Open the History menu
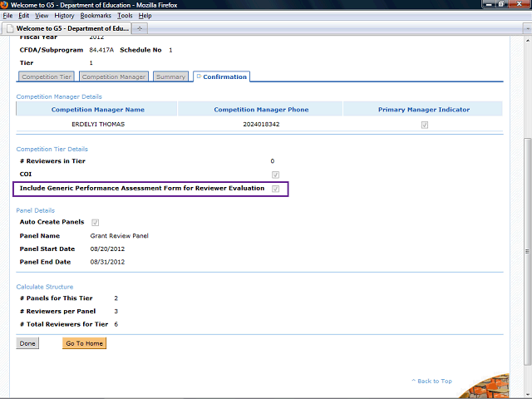The width and height of the screenshot is (532, 399). 64,16
